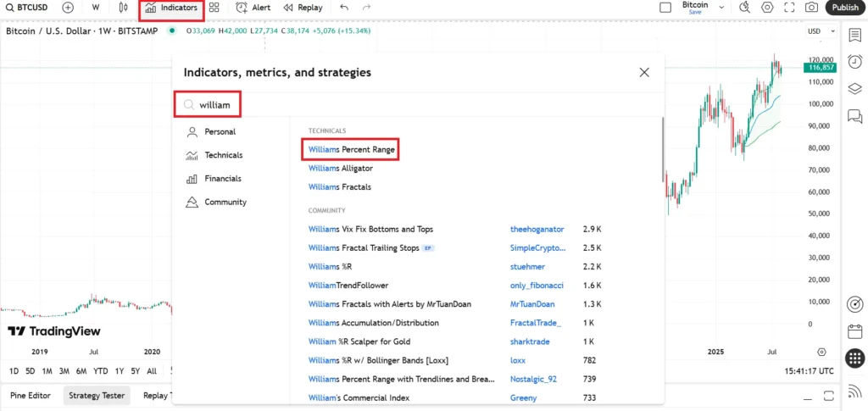Image resolution: width=868 pixels, height=411 pixels.
Task: Click the Indicators toolbar button
Action: (171, 8)
